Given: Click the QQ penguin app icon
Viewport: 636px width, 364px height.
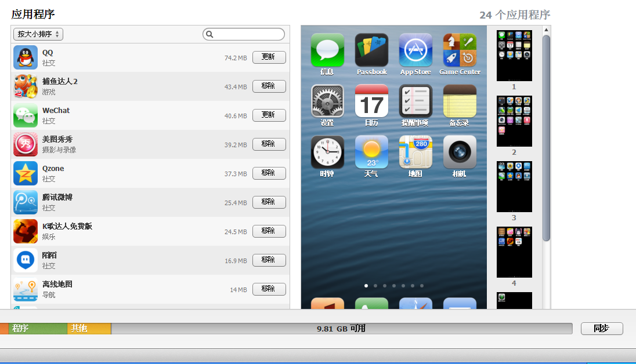Looking at the screenshot, I should (x=26, y=57).
